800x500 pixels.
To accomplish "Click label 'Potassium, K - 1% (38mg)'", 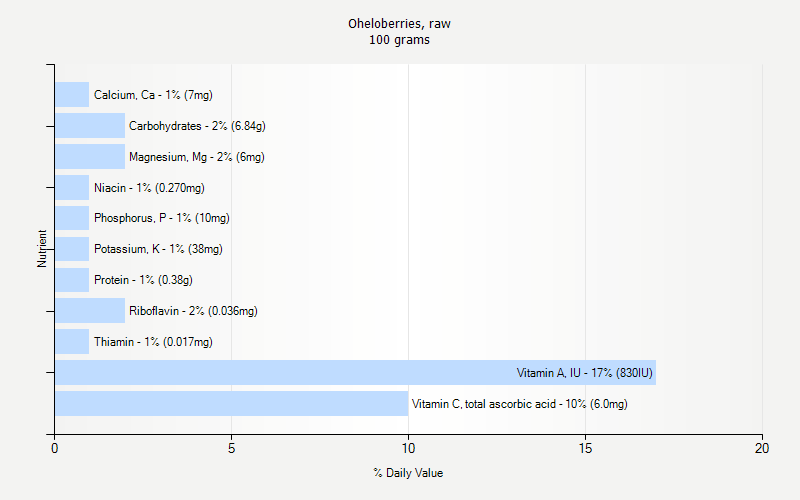I will pyautogui.click(x=158, y=249).
